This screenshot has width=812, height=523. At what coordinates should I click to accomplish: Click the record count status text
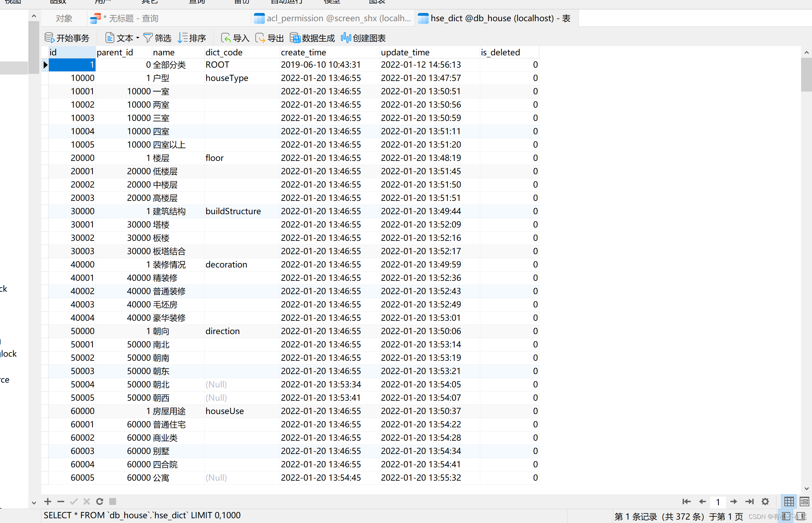(x=679, y=516)
